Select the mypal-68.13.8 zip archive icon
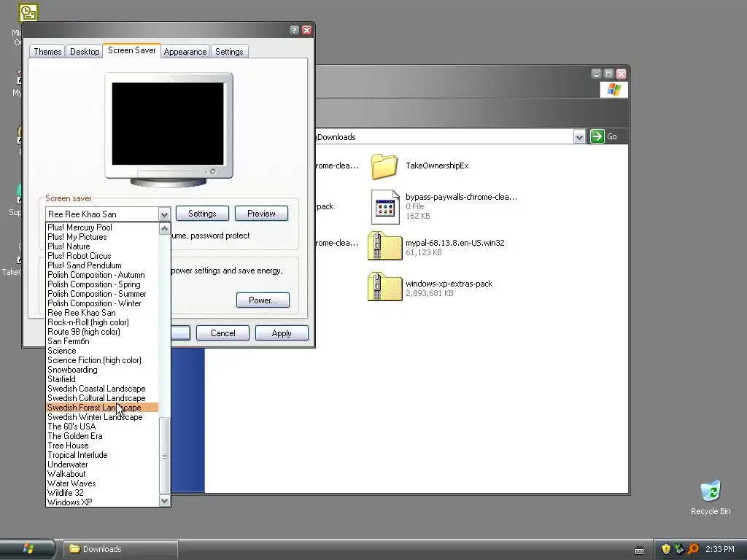Screen dimensions: 747x560 [x=385, y=246]
